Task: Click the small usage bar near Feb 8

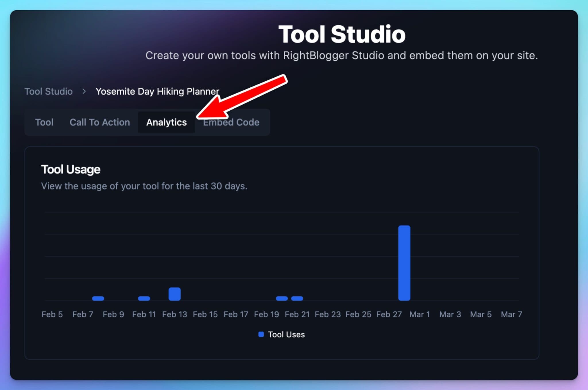Action: pos(98,299)
